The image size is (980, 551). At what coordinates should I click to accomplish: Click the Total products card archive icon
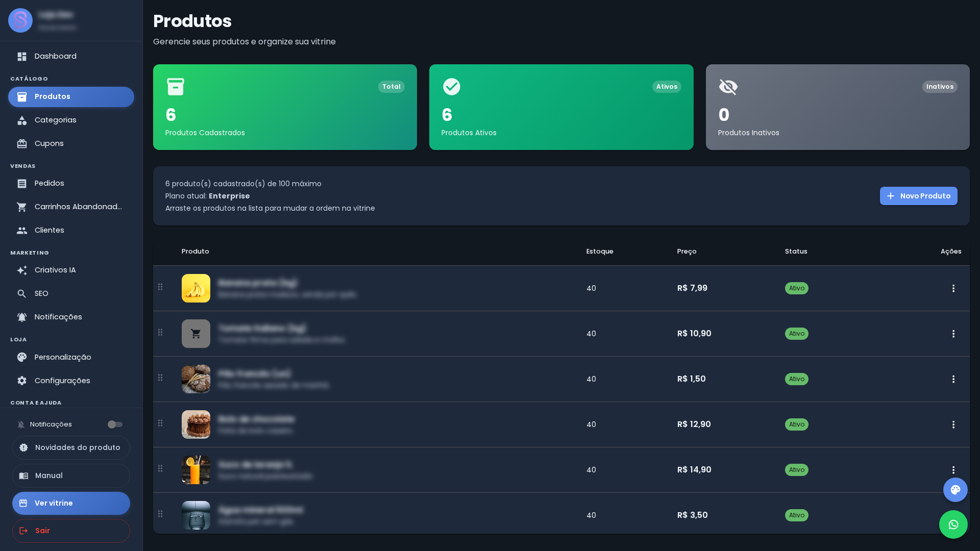pyautogui.click(x=176, y=87)
